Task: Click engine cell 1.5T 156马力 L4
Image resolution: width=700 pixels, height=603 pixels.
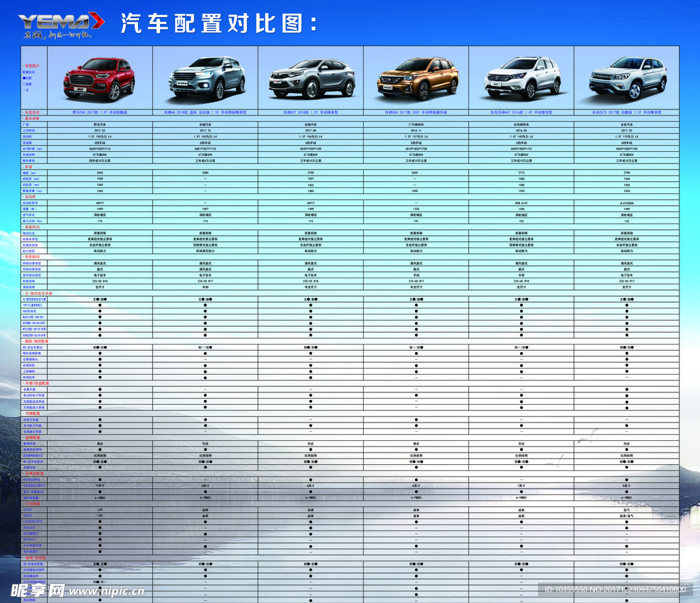Action: [311, 137]
